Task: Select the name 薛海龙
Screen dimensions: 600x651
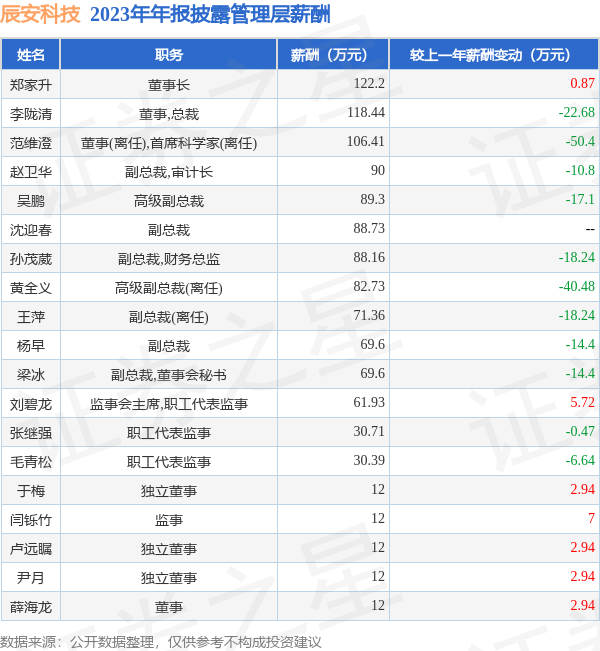Action: click(31, 607)
